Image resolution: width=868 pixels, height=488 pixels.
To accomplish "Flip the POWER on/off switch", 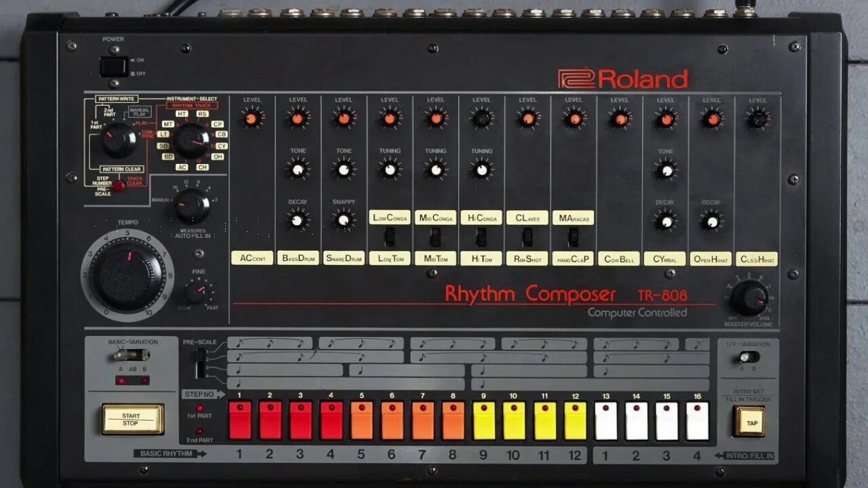I will click(x=113, y=66).
